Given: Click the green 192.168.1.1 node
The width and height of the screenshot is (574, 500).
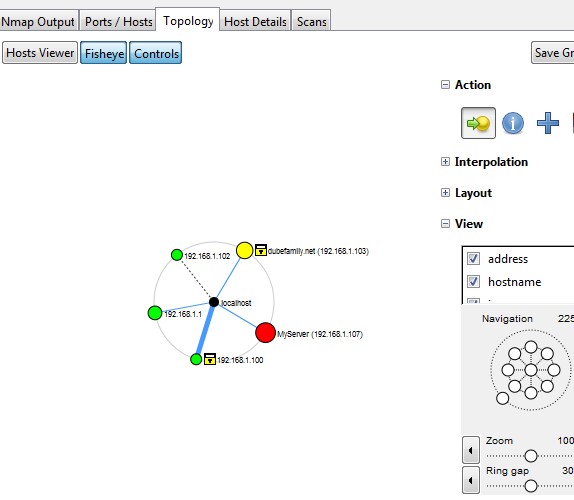Looking at the screenshot, I should (155, 313).
